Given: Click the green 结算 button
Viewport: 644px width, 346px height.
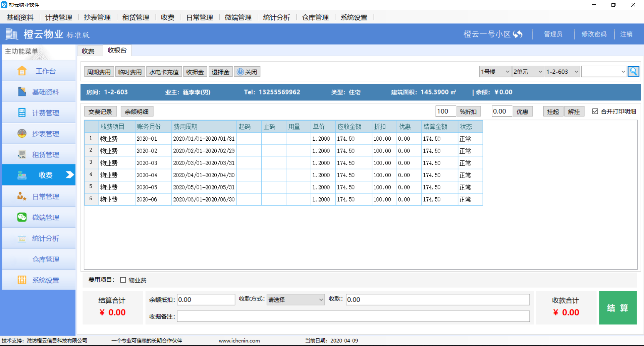Looking at the screenshot, I should pyautogui.click(x=618, y=308).
